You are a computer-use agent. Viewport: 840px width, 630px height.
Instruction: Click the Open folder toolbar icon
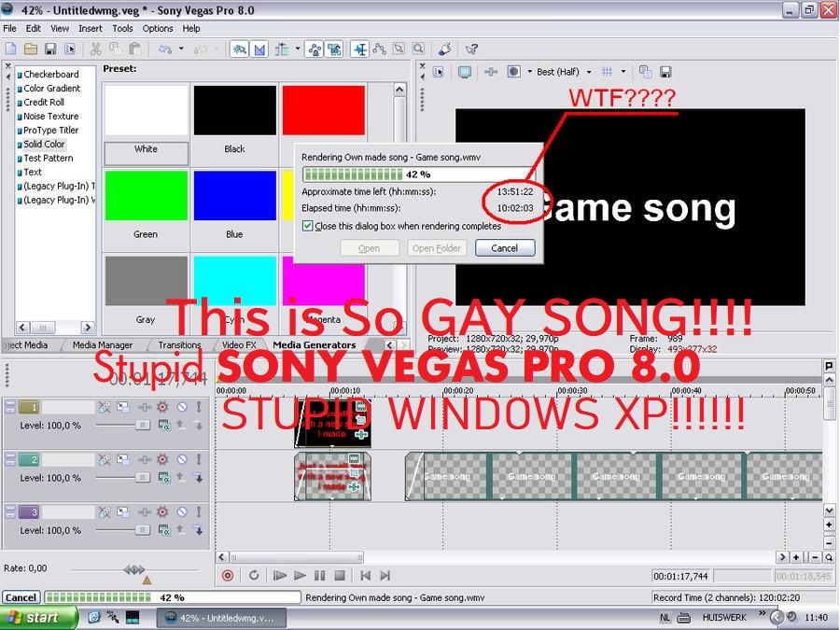(31, 49)
